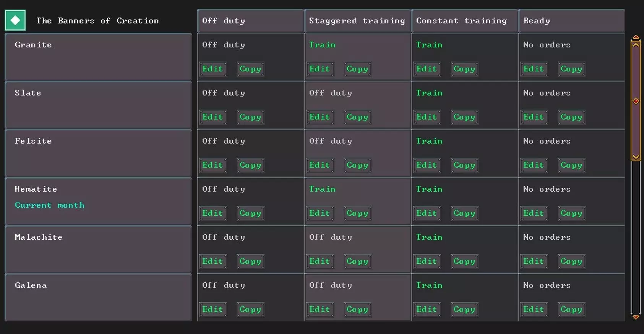
Task: Click the empty scrollbar track below the purple thumb
Action: point(636,237)
